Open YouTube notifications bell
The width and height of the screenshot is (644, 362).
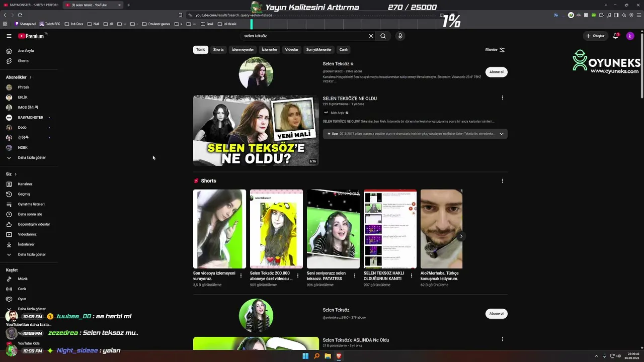pyautogui.click(x=616, y=36)
